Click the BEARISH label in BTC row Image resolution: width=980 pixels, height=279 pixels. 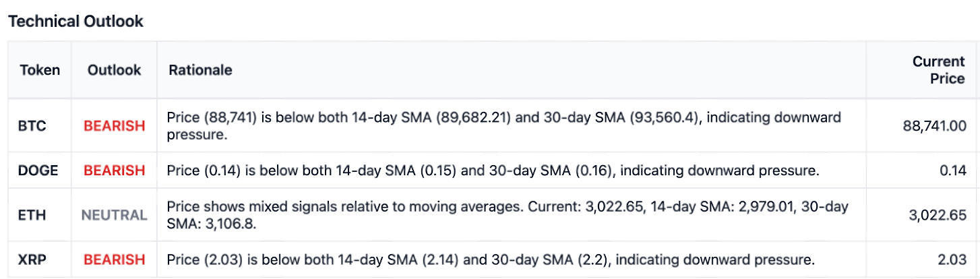point(115,126)
